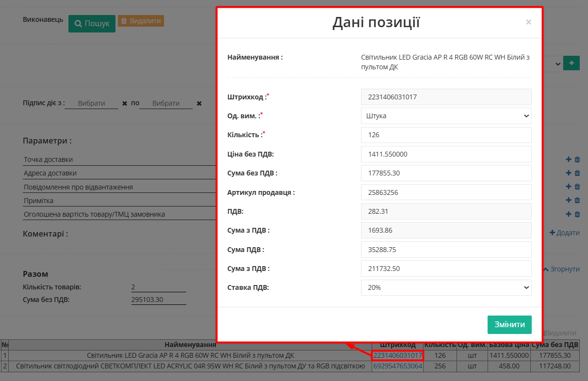
Task: Open the Ставка ПДВ dropdown showing 20%
Action: tap(446, 287)
